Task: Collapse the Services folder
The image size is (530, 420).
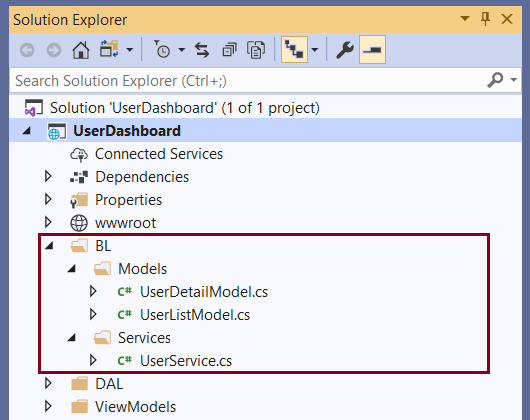Action: pyautogui.click(x=72, y=338)
